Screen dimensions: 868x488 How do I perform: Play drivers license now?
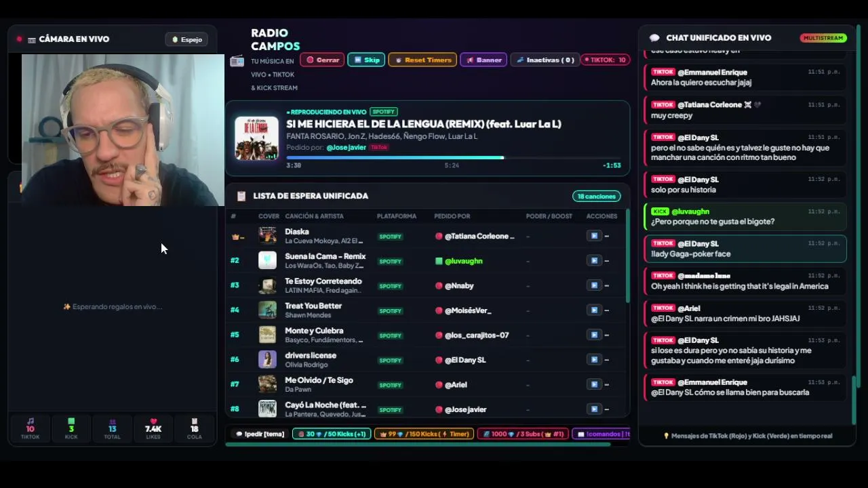coord(594,360)
